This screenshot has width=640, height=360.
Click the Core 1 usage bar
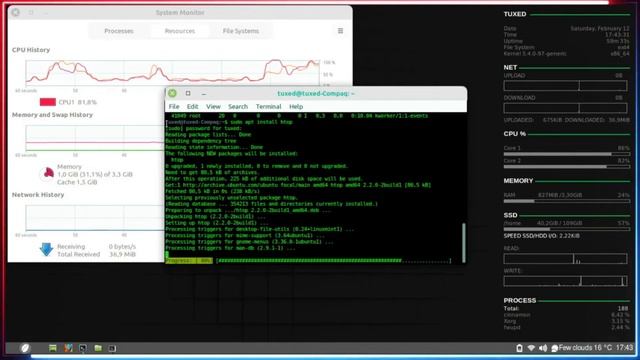coord(567,154)
